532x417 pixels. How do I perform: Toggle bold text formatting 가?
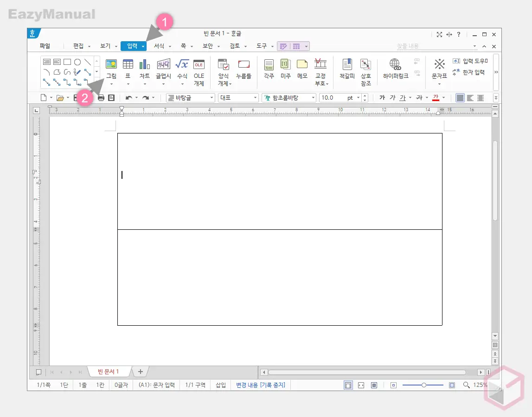(382, 98)
